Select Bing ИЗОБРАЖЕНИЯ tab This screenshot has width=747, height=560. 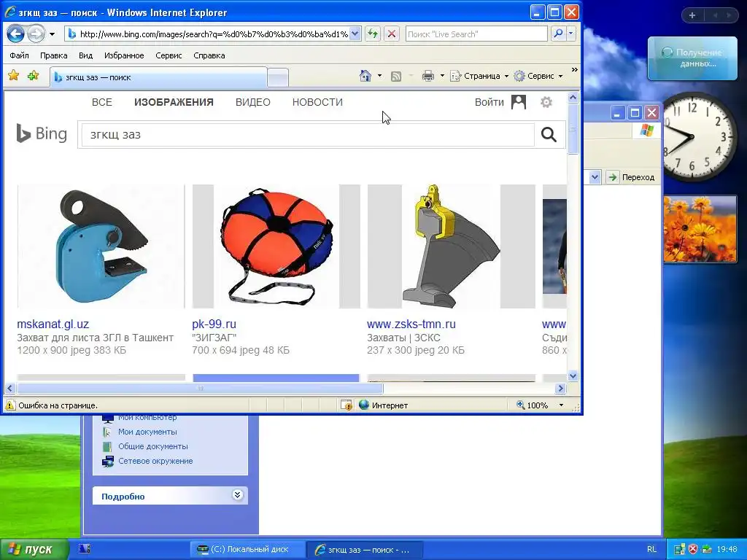(174, 102)
